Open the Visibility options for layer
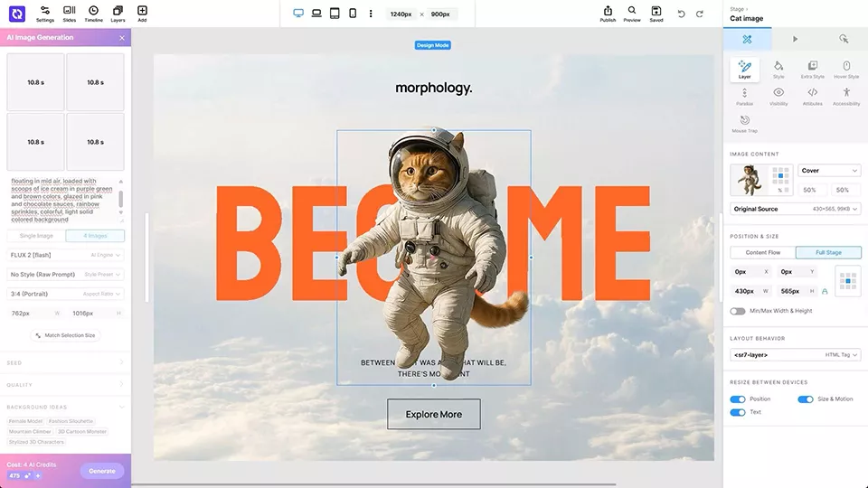This screenshot has width=868, height=488. coord(778,96)
